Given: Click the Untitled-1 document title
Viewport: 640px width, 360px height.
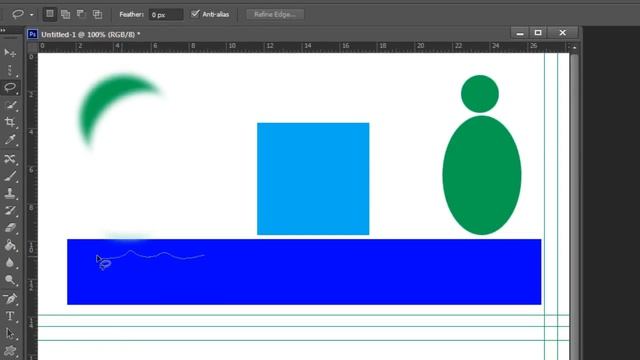Looking at the screenshot, I should pyautogui.click(x=91, y=35).
